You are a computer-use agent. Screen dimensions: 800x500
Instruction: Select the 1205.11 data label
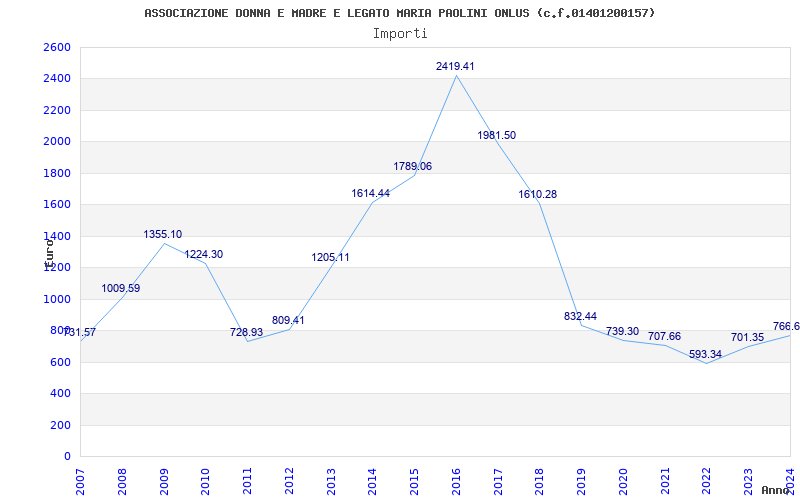pyautogui.click(x=331, y=258)
